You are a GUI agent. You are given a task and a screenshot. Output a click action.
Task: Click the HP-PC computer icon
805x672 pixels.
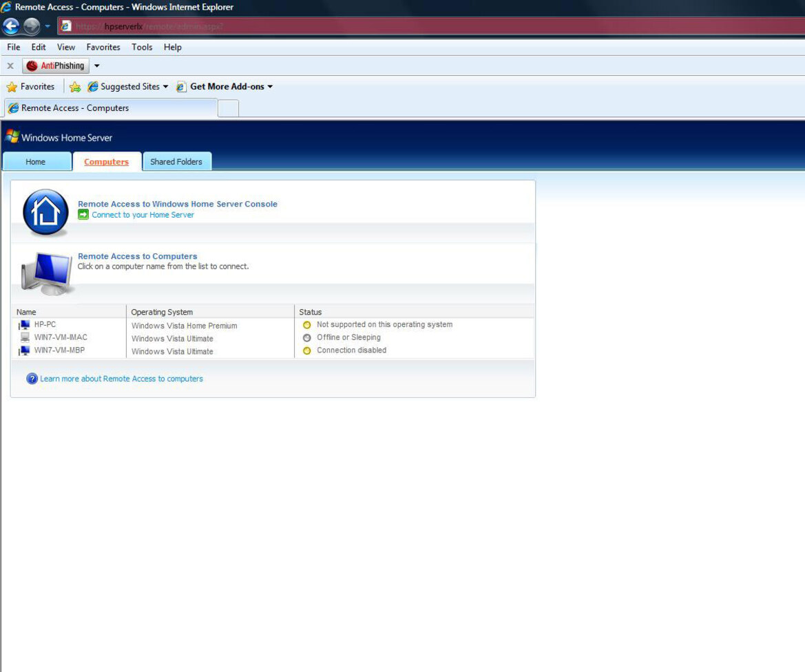click(x=24, y=325)
